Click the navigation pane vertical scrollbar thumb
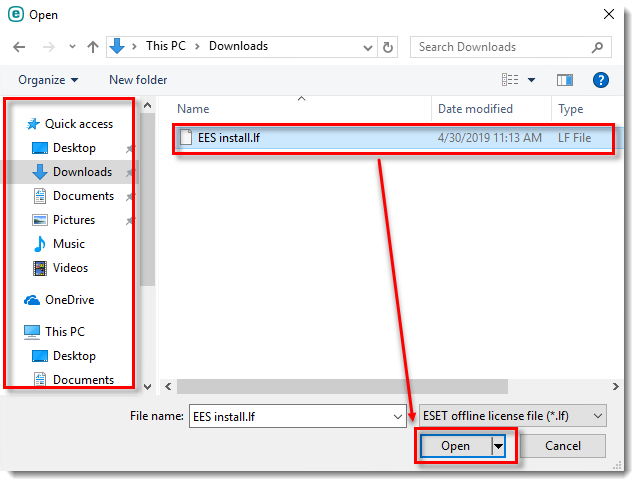This screenshot has width=639, height=486. tap(147, 200)
